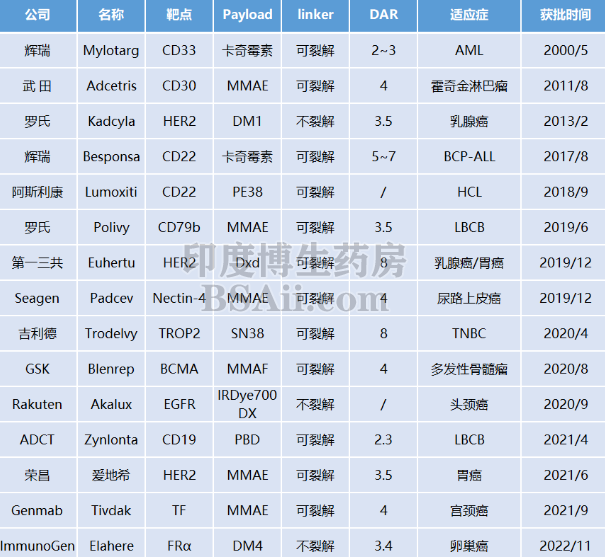Select the 2011/8 approval date

pos(565,86)
